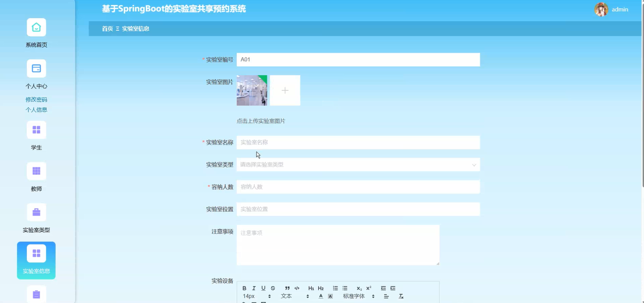
Task: Click the laboratory image thumbnail to preview
Action: [252, 90]
